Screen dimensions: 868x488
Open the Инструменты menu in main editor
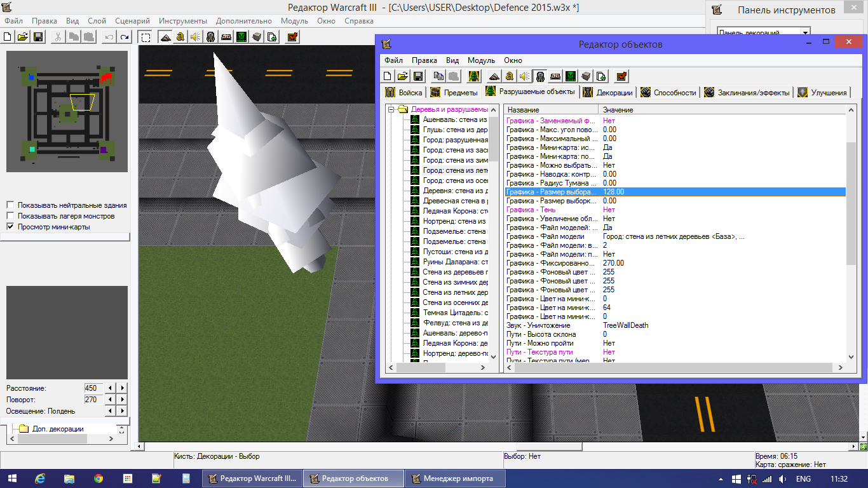[x=183, y=21]
